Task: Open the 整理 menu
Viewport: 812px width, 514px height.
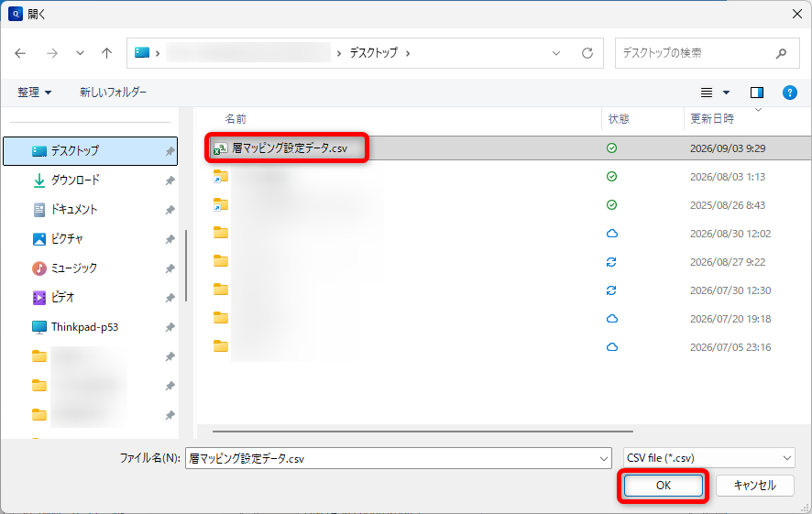Action: [x=34, y=93]
